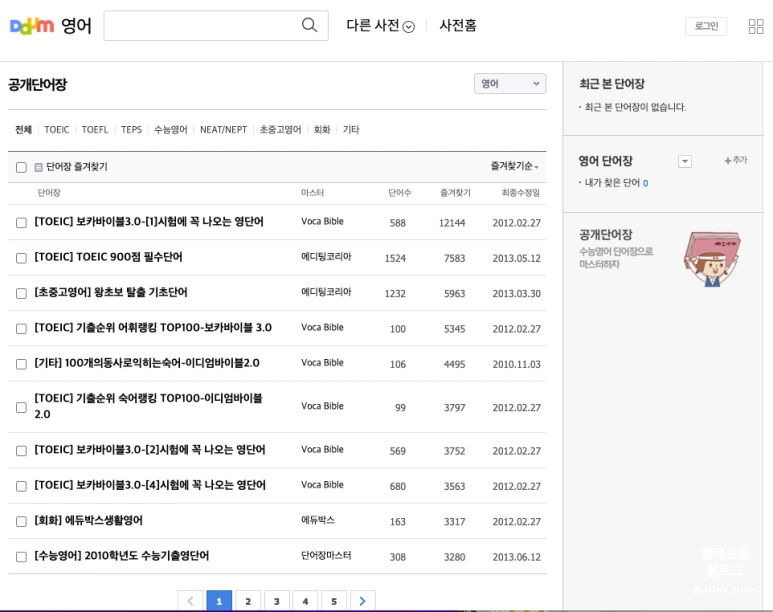Open the 즐겨찾기순 sort dropdown

click(x=514, y=166)
